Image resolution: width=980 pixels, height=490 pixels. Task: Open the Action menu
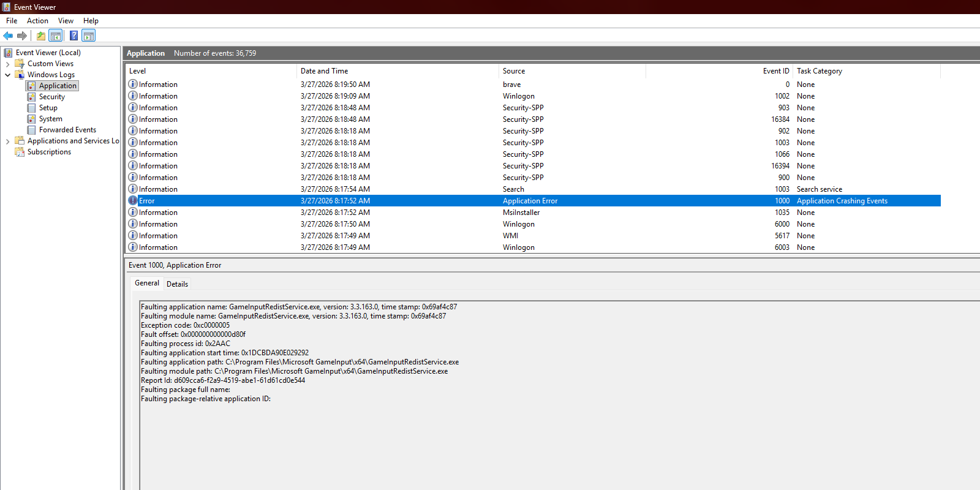pos(37,21)
